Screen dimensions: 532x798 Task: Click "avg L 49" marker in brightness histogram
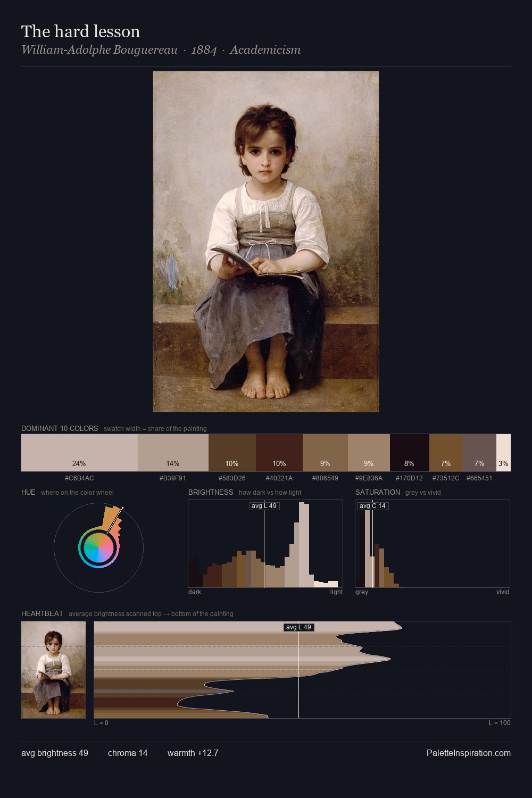pos(264,506)
